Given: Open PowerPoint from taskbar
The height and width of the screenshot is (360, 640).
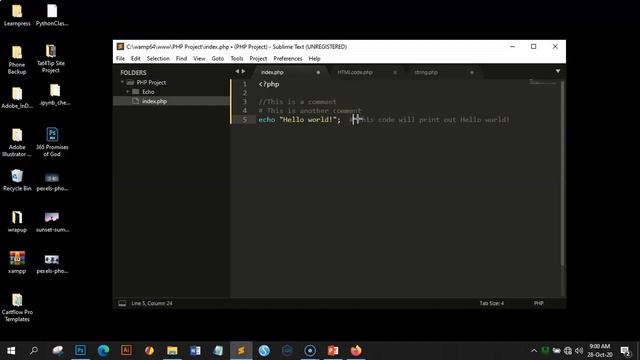Looking at the screenshot, I should click(333, 350).
